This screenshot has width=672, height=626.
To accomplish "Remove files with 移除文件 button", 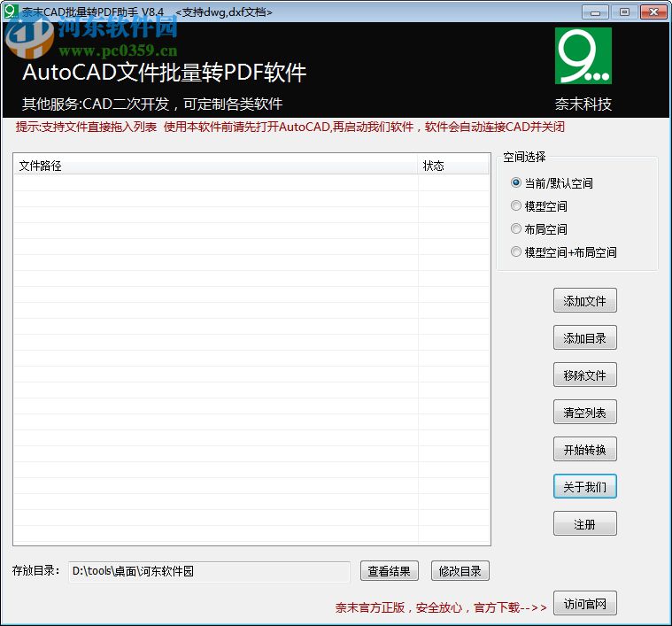I will click(584, 375).
